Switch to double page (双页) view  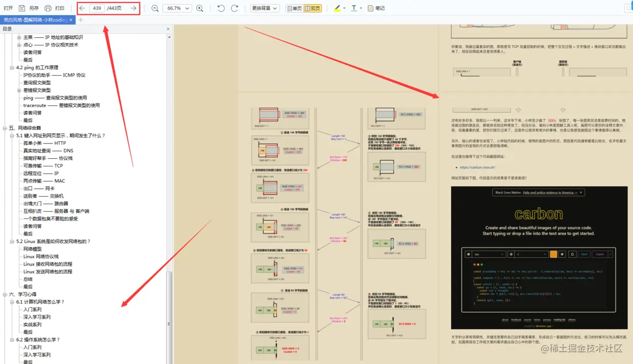(312, 8)
